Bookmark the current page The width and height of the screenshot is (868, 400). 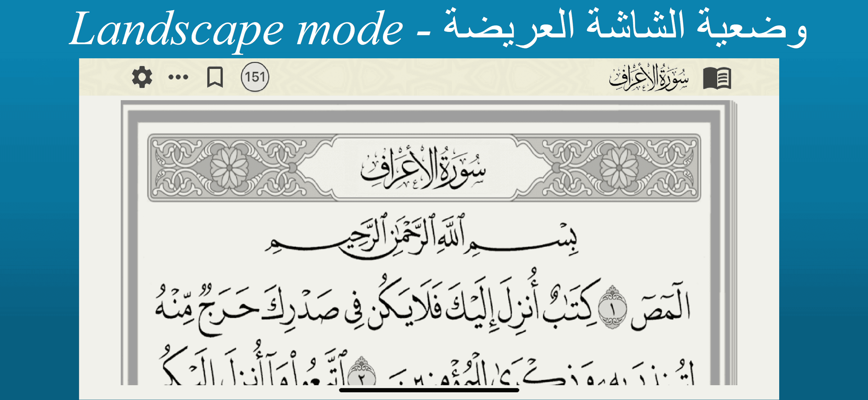pyautogui.click(x=215, y=77)
